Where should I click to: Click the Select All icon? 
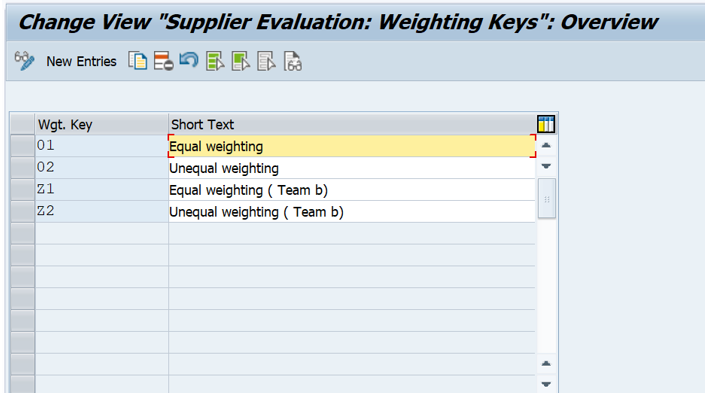pyautogui.click(x=215, y=61)
